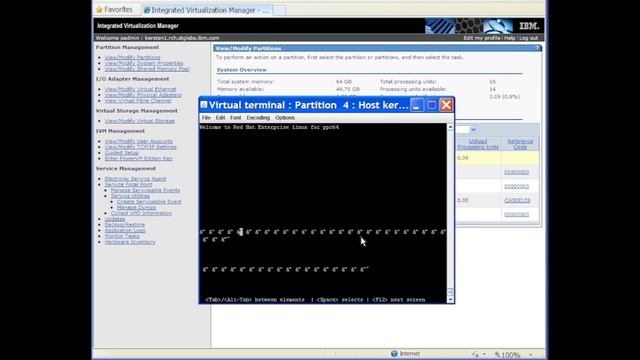Open the Options menu in Virtual terminal

click(x=285, y=118)
